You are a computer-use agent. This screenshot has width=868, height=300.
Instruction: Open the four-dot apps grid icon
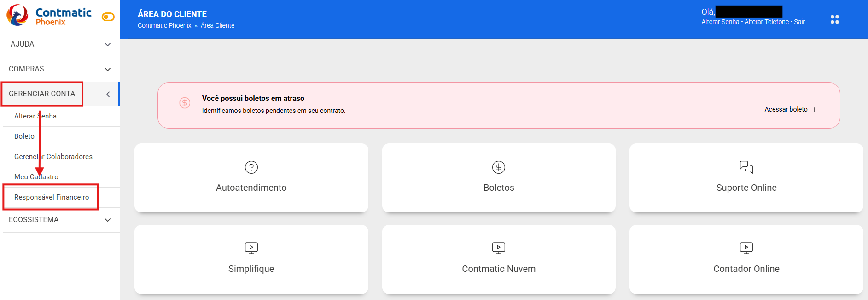(x=835, y=19)
